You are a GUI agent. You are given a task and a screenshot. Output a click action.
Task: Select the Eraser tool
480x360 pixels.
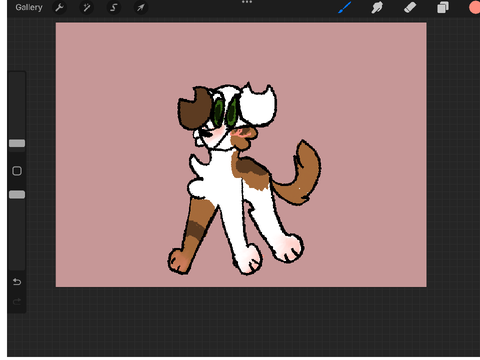click(x=410, y=7)
